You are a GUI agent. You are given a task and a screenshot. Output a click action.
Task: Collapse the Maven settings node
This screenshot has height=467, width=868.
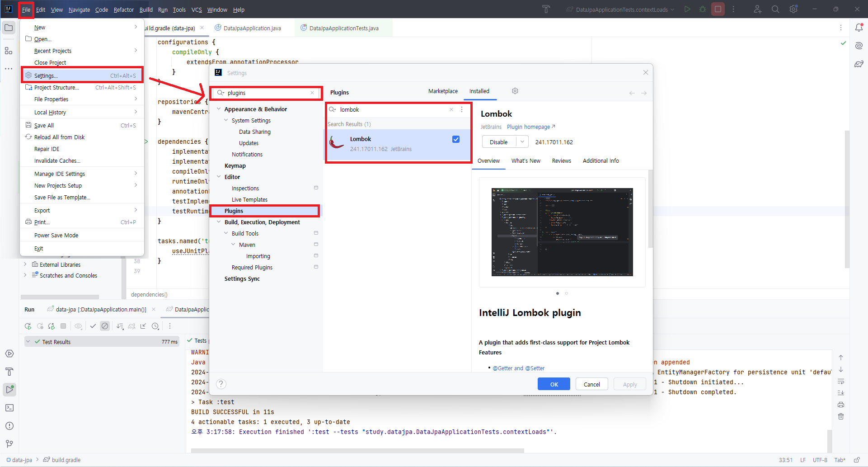click(234, 245)
